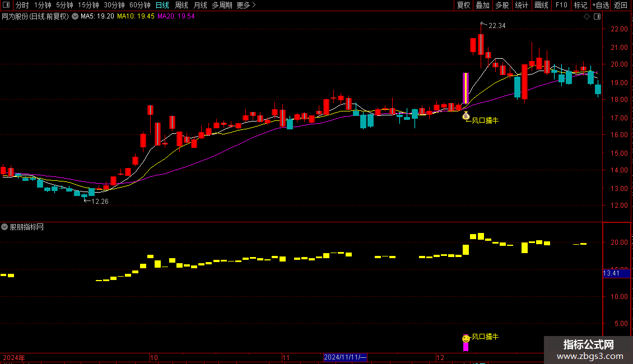Screen dimensions: 633x364
Task: Click the 同为股份(日线.前复权) title
Action: pos(35,16)
